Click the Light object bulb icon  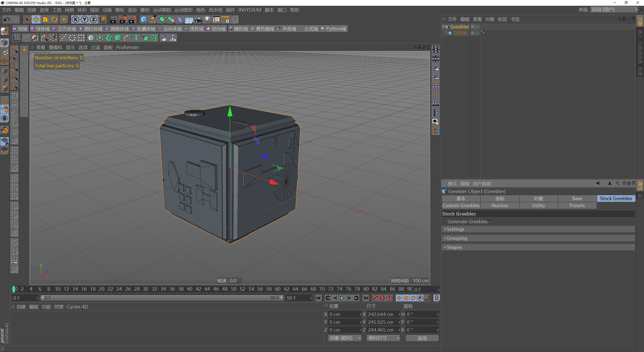[207, 19]
